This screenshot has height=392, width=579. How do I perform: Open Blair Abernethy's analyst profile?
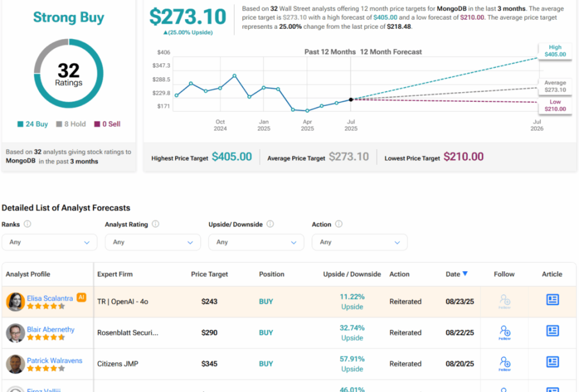pyautogui.click(x=51, y=329)
